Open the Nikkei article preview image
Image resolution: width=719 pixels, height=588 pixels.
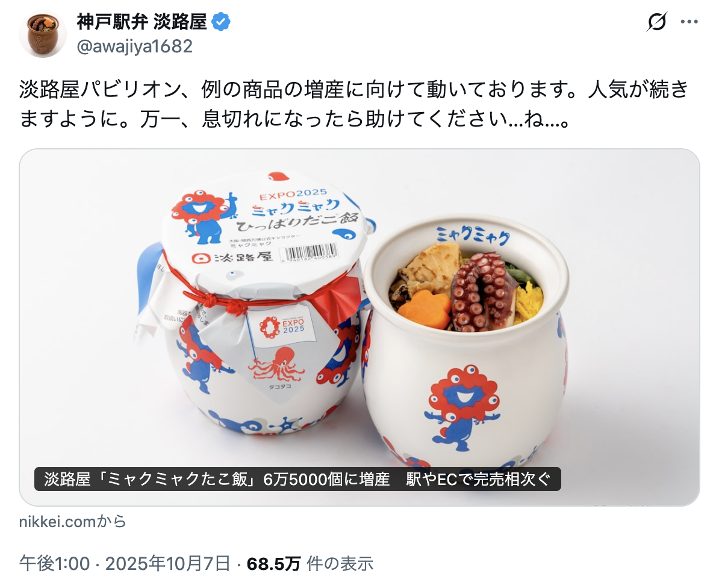[x=359, y=327]
